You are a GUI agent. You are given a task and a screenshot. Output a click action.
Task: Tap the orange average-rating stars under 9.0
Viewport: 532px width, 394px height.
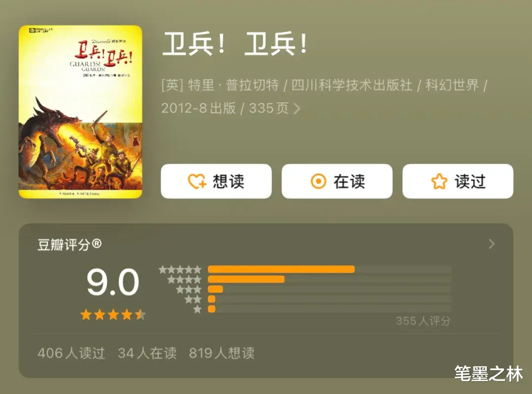[113, 315]
